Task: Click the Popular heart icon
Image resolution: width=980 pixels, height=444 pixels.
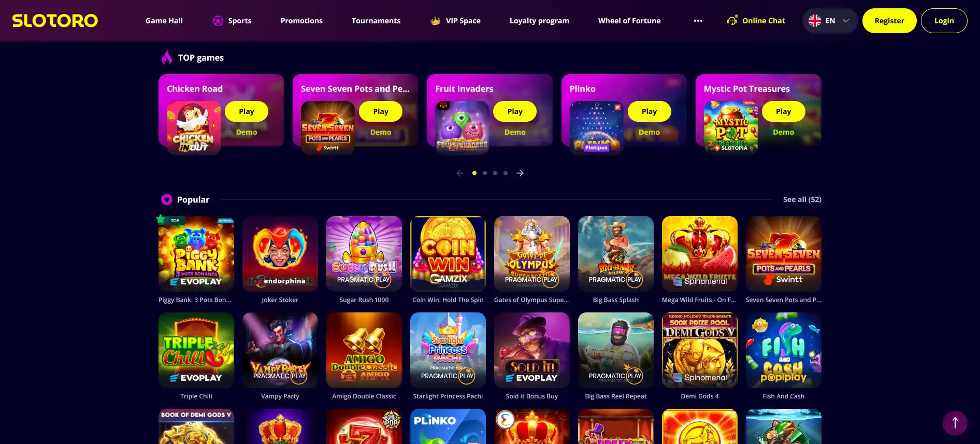Action: click(x=166, y=199)
